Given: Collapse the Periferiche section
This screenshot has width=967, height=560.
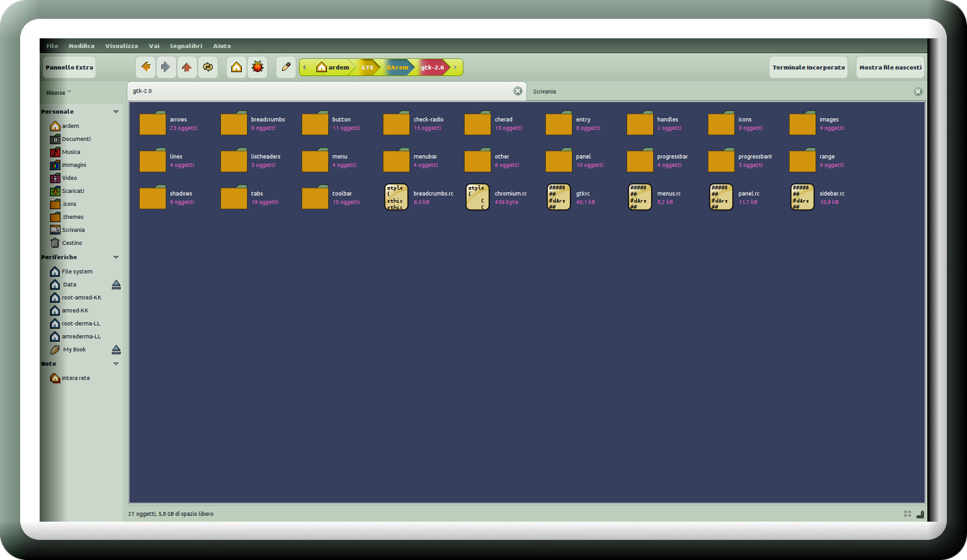Looking at the screenshot, I should (x=116, y=257).
